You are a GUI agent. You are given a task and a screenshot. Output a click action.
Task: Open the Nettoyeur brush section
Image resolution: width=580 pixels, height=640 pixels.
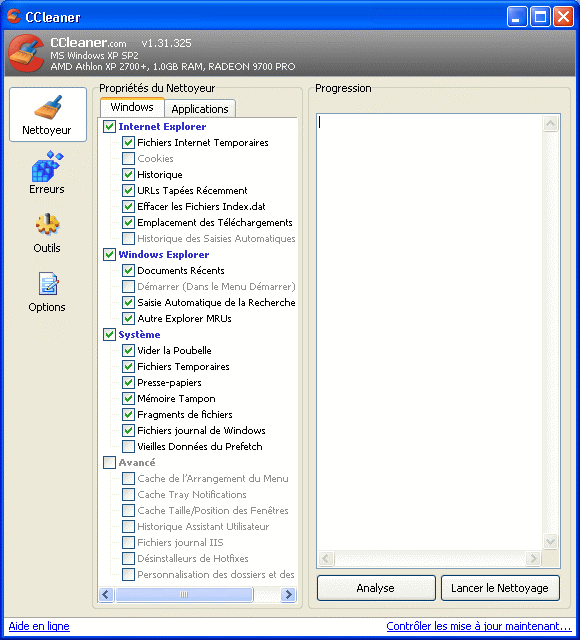(48, 115)
